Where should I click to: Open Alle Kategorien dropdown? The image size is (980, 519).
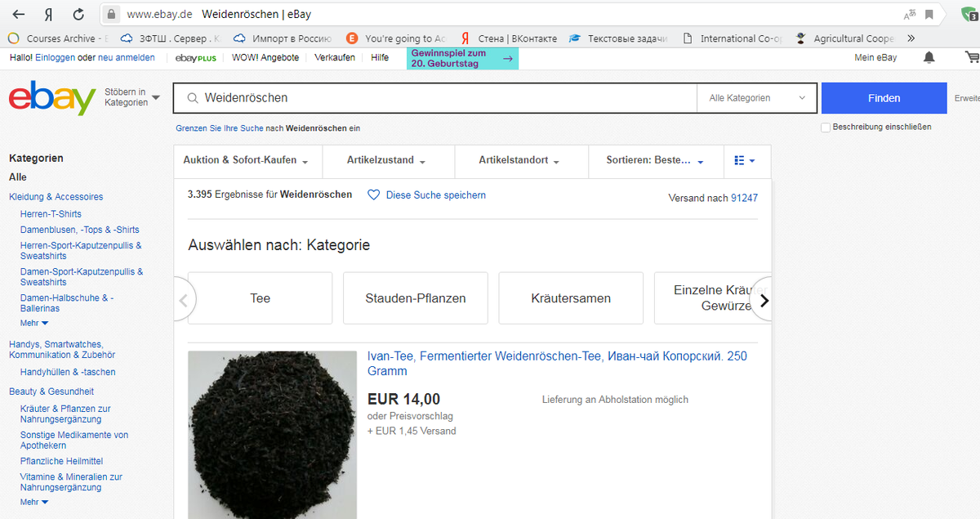coord(757,98)
